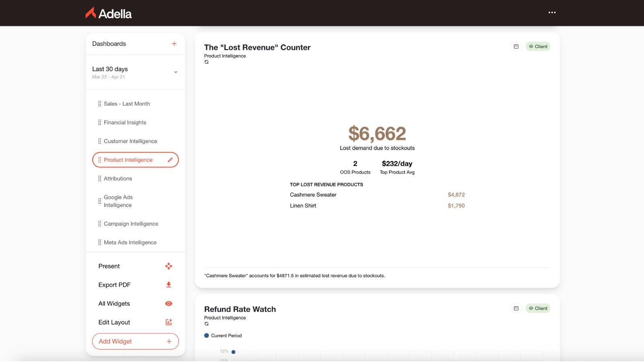The width and height of the screenshot is (644, 362).
Task: Click The "Lost Revenue" Counter title
Action: [257, 47]
